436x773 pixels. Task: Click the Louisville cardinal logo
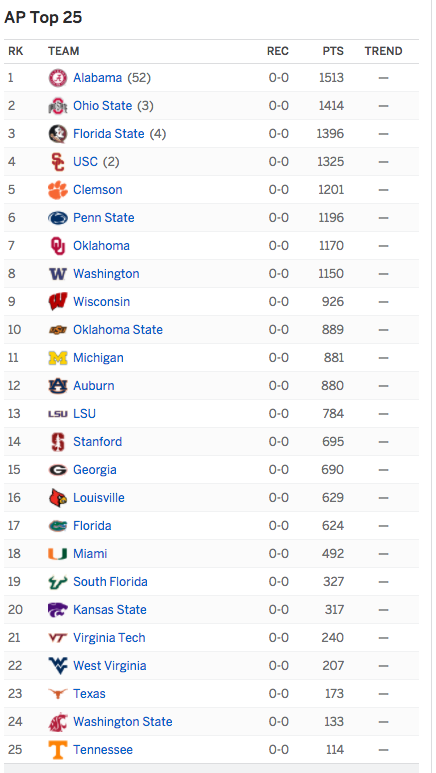[x=58, y=498]
